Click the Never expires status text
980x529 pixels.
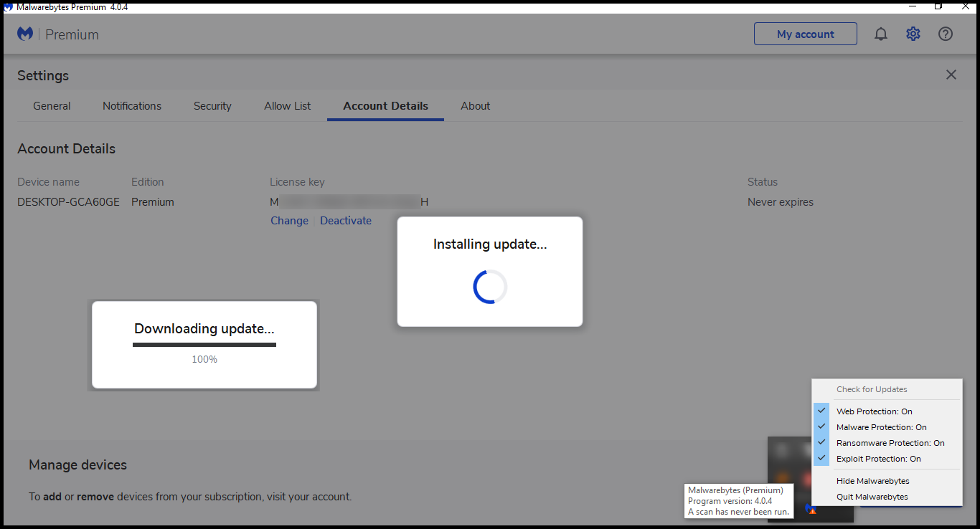click(781, 202)
